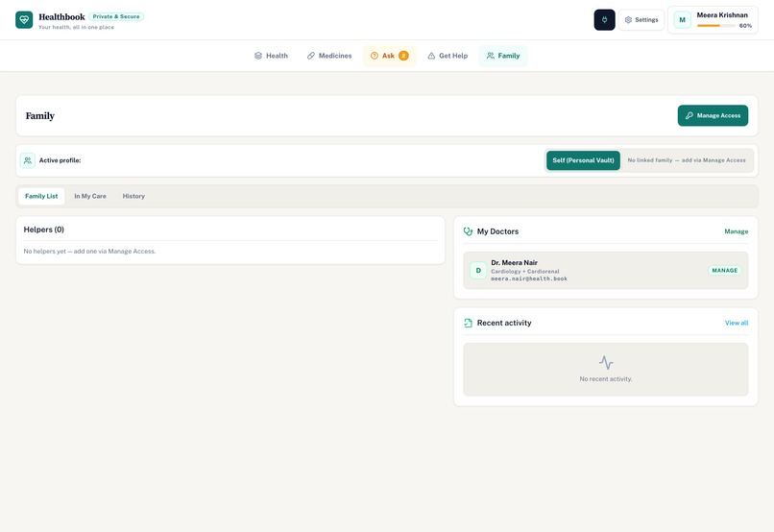Click the Recent activity document icon
Screen dimensions: 774x532
468,323
